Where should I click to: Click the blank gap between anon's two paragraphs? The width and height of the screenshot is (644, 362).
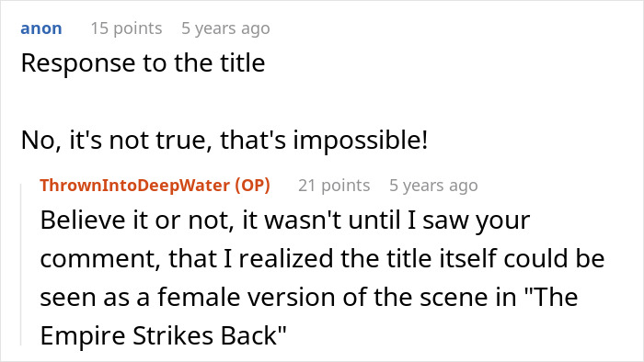[x=224, y=102]
